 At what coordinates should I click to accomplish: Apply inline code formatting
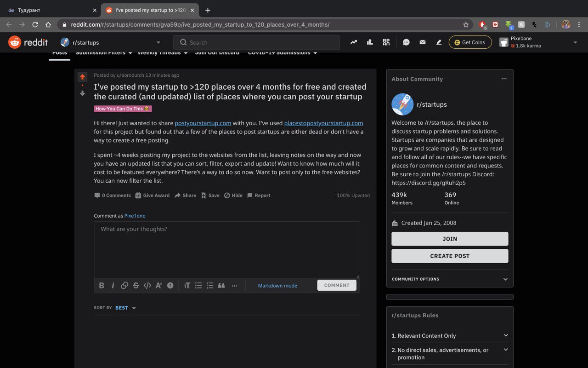tap(147, 285)
